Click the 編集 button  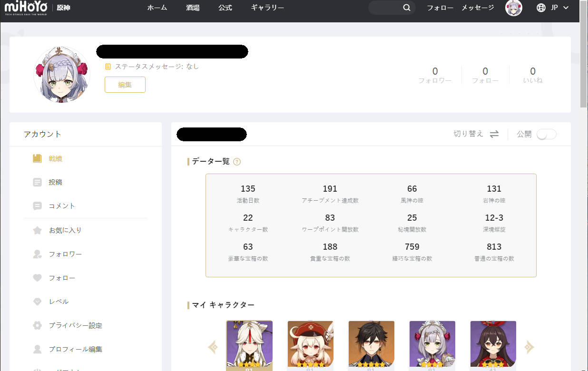[125, 85]
